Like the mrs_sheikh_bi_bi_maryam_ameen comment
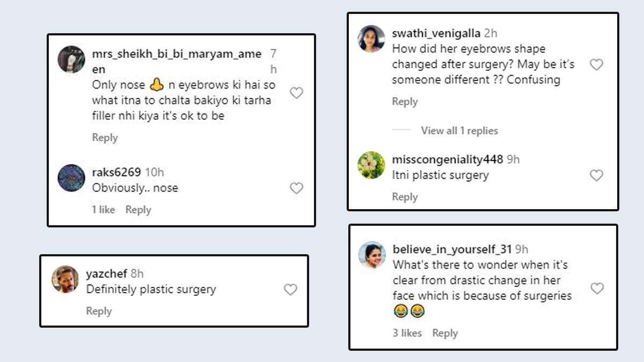This screenshot has height=362, width=644. click(x=296, y=93)
